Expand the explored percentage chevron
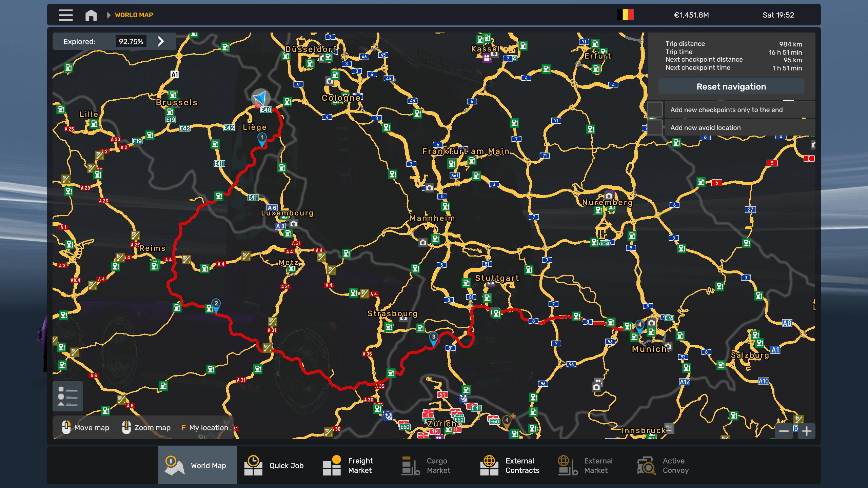This screenshot has width=868, height=488. pyautogui.click(x=161, y=41)
